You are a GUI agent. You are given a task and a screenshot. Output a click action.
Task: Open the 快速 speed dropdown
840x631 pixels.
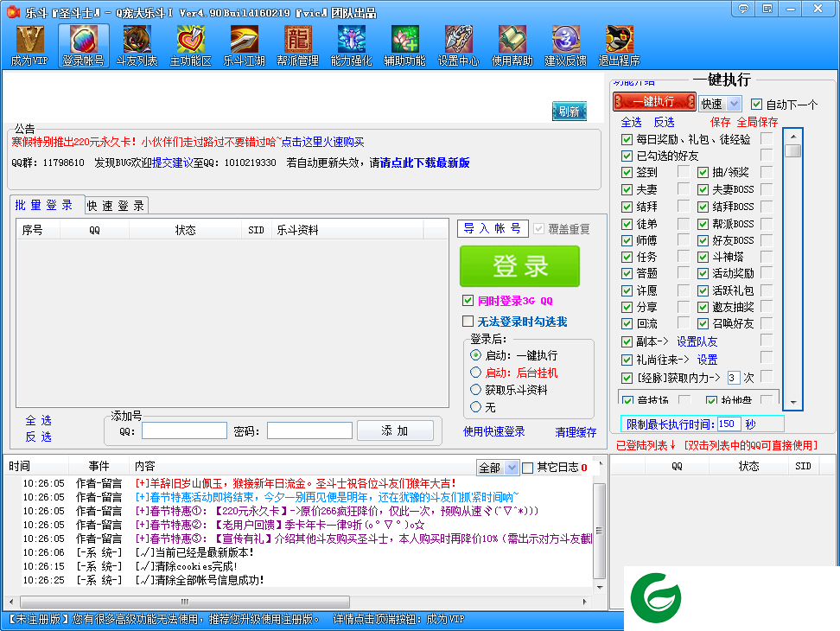720,104
